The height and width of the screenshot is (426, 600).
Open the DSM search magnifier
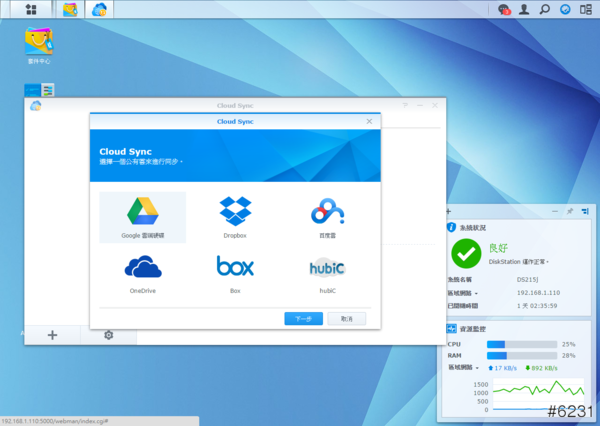pyautogui.click(x=545, y=9)
